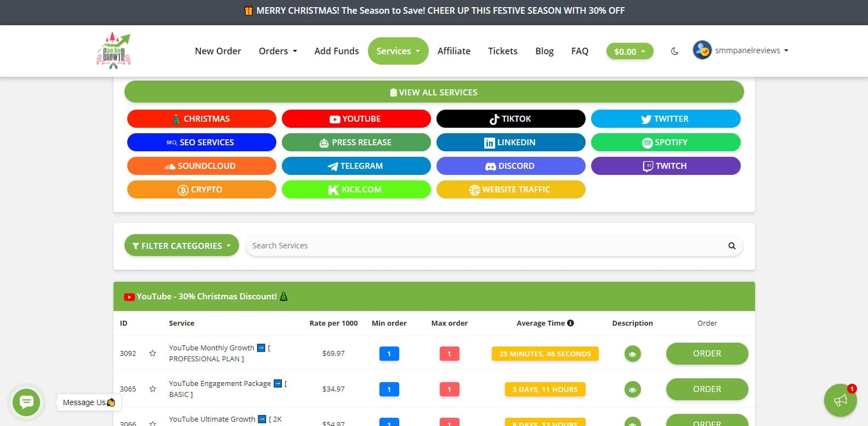The width and height of the screenshot is (868, 426).
Task: Expand the Orders menu dropdown
Action: [277, 51]
